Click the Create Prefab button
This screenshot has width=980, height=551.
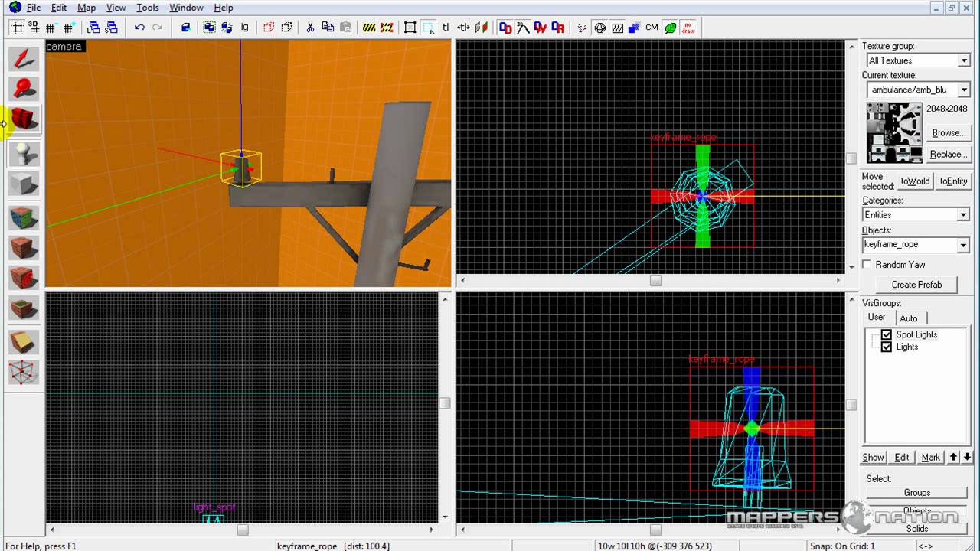coord(916,285)
